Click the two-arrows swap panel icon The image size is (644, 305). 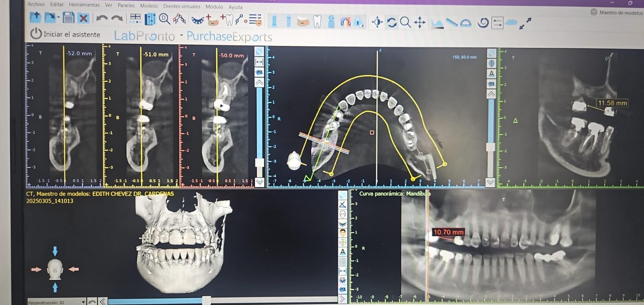tap(497, 23)
